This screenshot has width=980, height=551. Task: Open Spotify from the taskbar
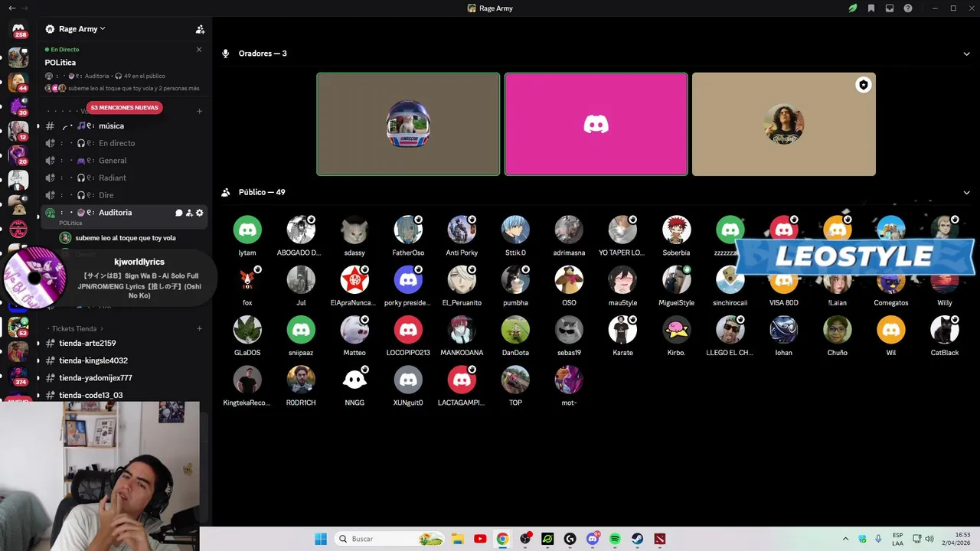(615, 539)
